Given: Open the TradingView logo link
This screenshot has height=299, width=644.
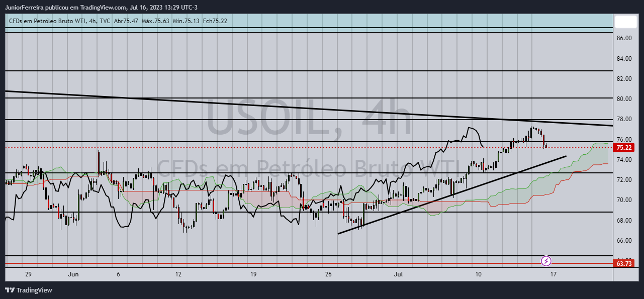Looking at the screenshot, I should pyautogui.click(x=29, y=290).
